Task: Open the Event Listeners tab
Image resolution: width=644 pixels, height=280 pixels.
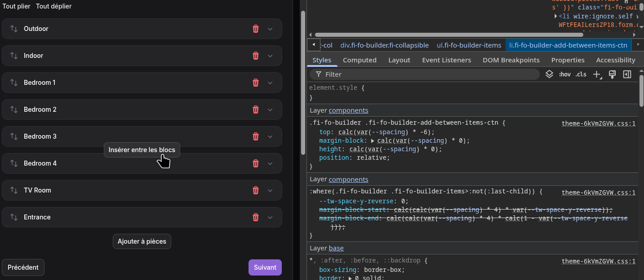Action: pyautogui.click(x=446, y=60)
